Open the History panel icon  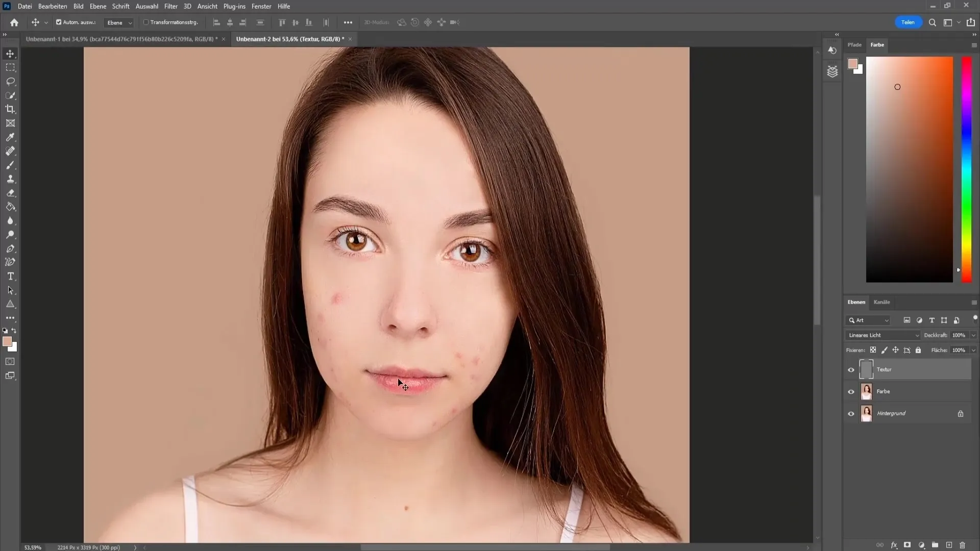tap(832, 51)
